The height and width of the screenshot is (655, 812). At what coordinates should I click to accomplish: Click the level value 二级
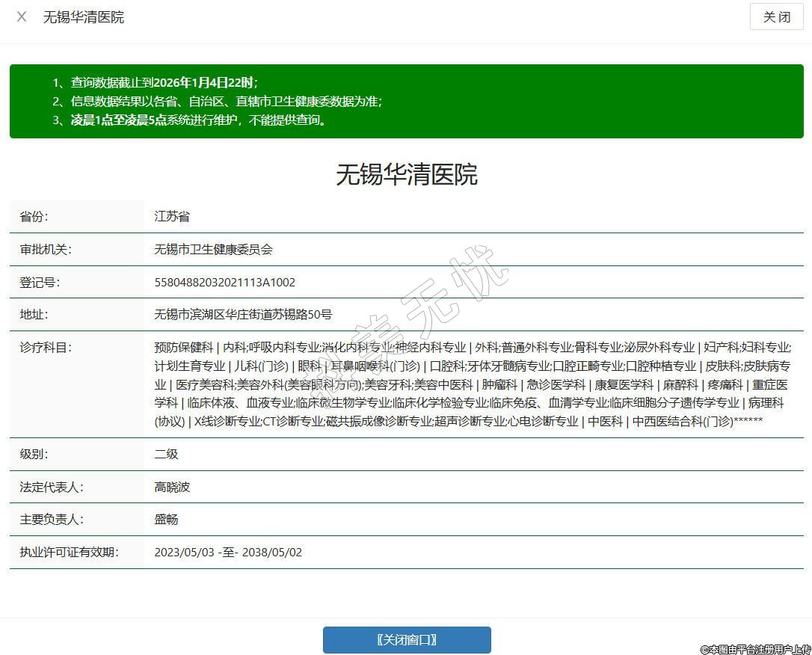pyautogui.click(x=166, y=454)
